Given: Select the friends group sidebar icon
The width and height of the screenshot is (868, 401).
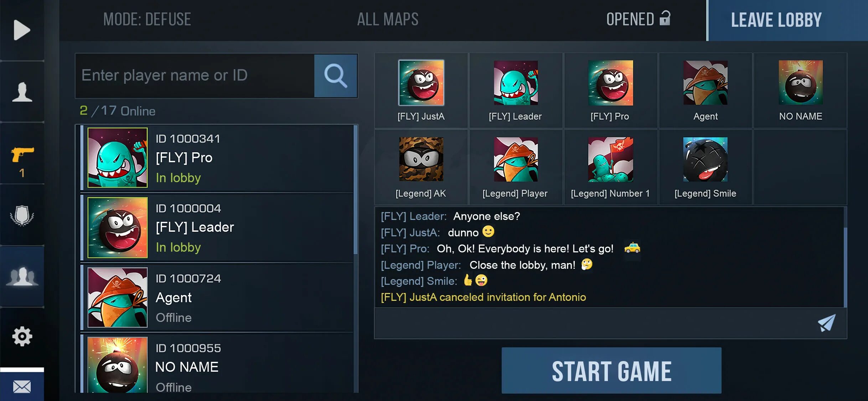Looking at the screenshot, I should 22,276.
